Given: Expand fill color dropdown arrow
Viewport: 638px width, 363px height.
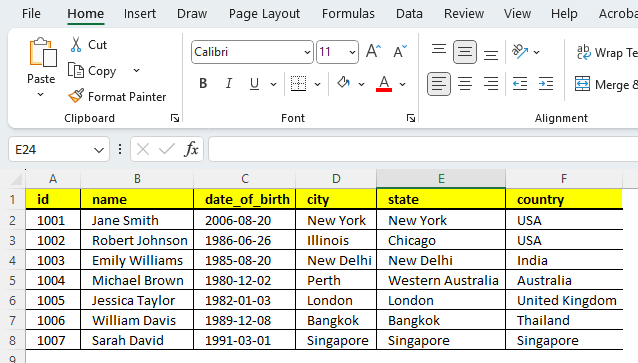Looking at the screenshot, I should tap(361, 84).
